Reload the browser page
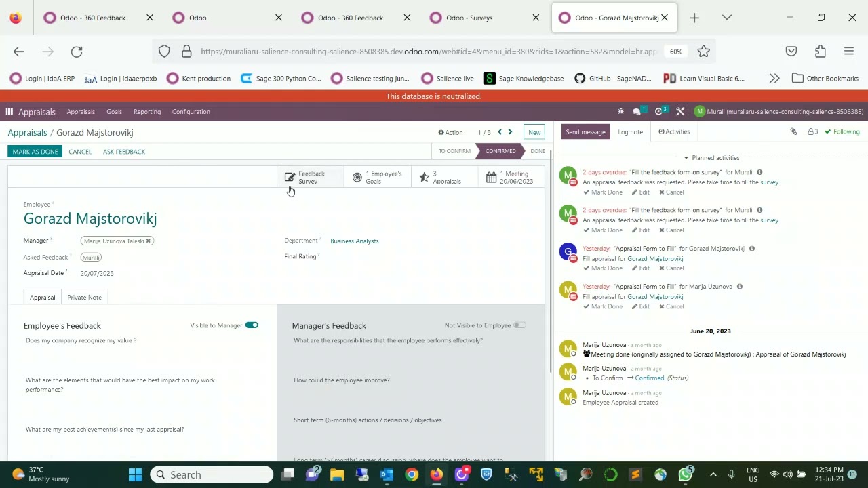 pos(77,52)
